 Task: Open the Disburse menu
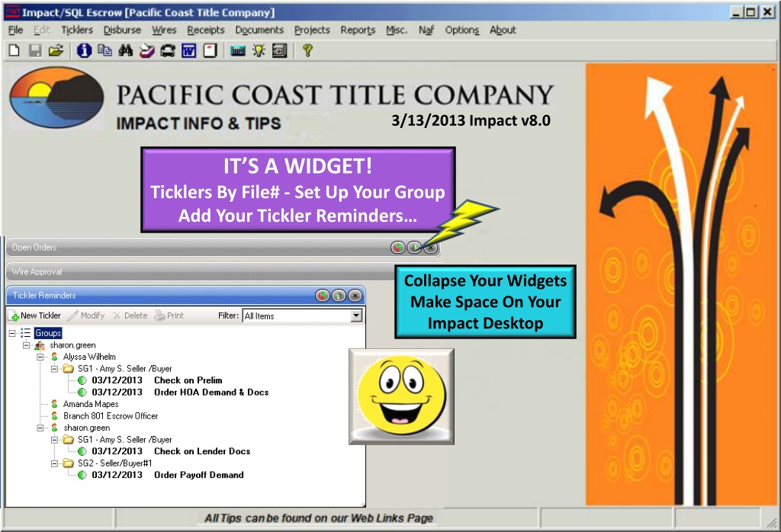(122, 30)
